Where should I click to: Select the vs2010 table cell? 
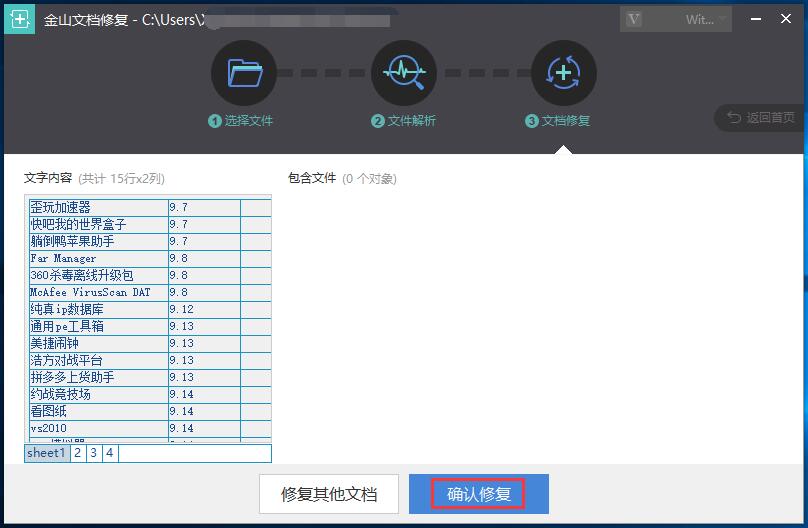click(x=97, y=428)
